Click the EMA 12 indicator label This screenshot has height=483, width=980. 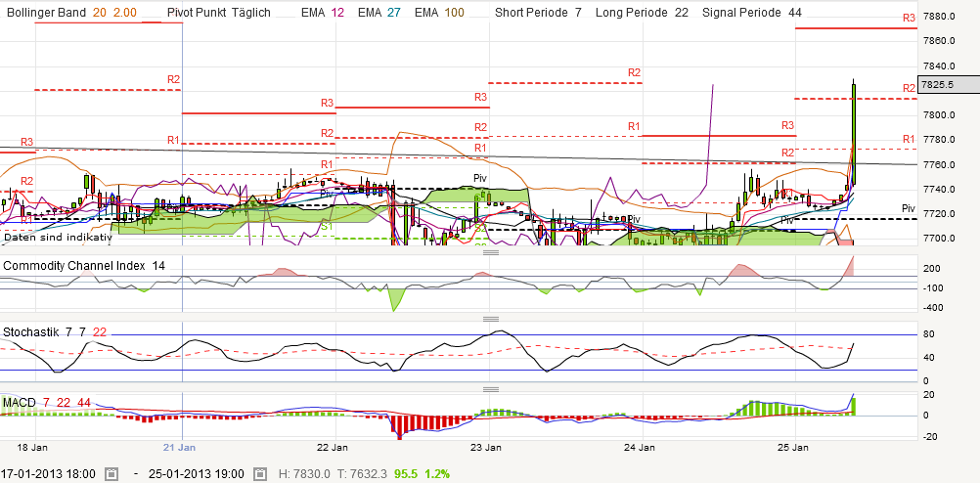point(321,13)
